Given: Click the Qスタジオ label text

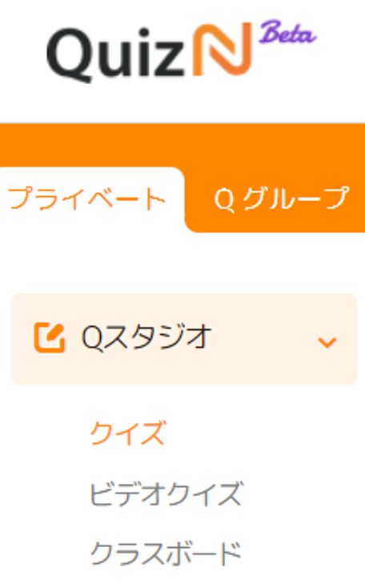Looking at the screenshot, I should coord(146,337).
